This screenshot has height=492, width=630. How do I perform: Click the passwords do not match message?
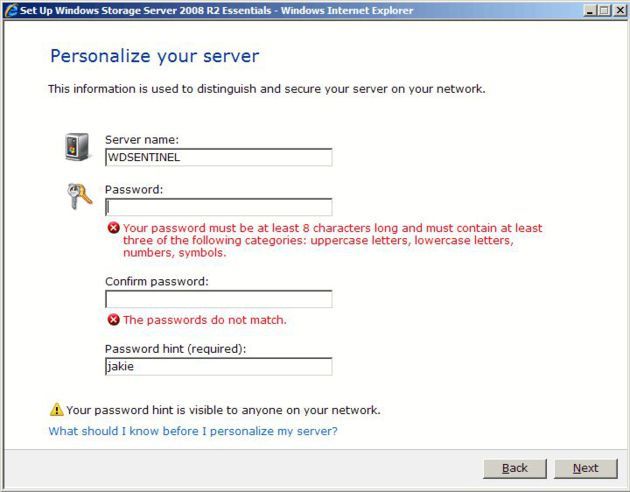(x=205, y=320)
